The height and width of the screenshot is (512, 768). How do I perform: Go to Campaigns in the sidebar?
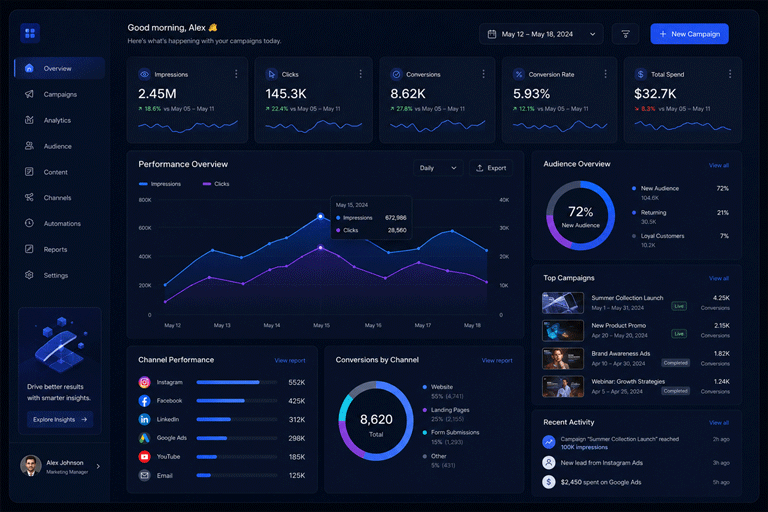pyautogui.click(x=59, y=94)
